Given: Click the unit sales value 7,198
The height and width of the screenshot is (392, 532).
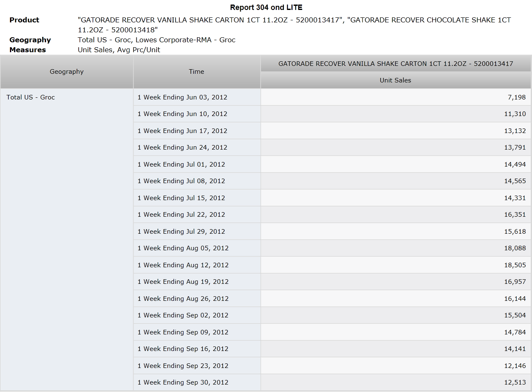Looking at the screenshot, I should 516,97.
